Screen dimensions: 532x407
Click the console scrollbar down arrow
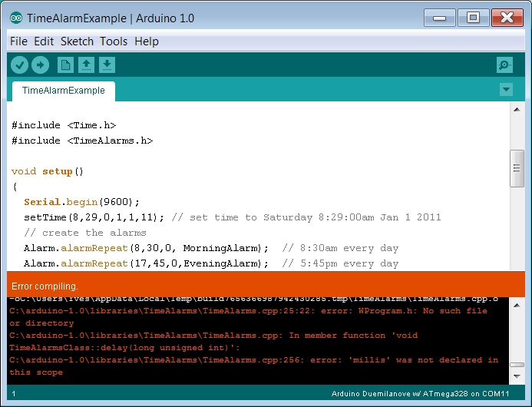(x=517, y=376)
